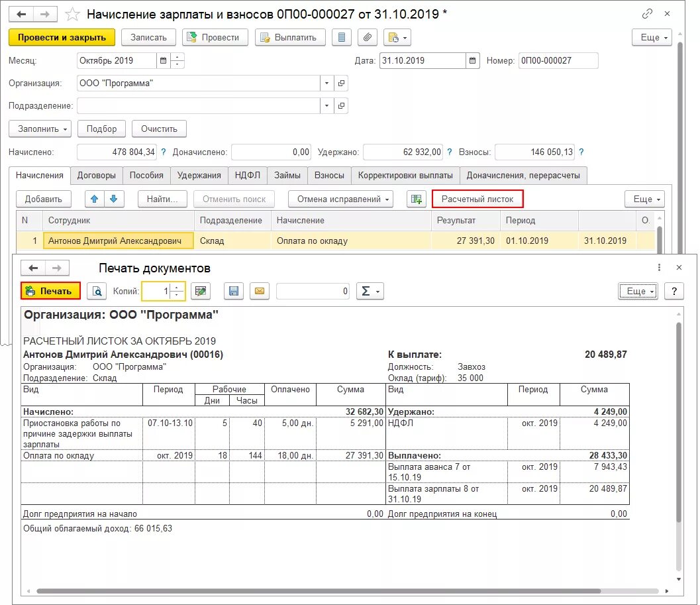Open the calendar for the Дата field
The image size is (700, 605).
[x=472, y=61]
